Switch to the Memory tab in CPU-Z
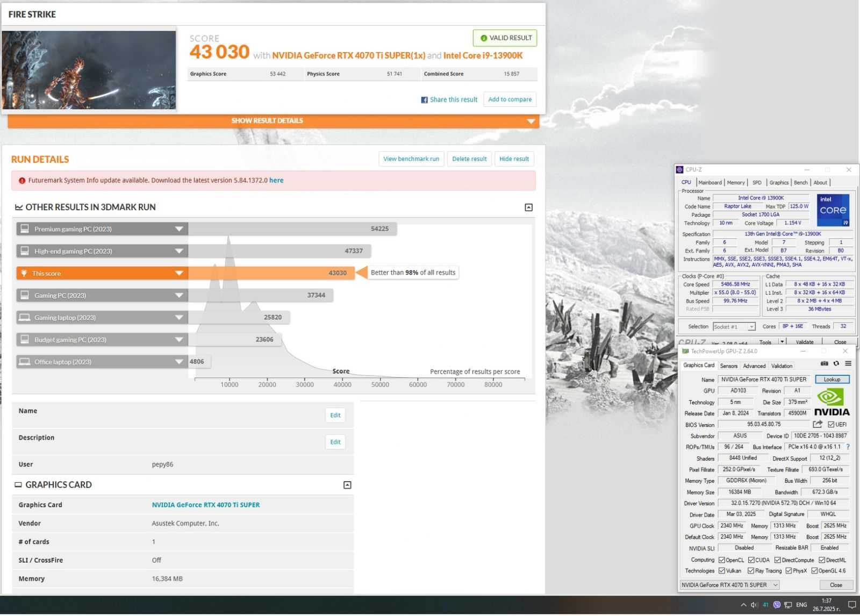Image resolution: width=860 pixels, height=616 pixels. point(736,183)
